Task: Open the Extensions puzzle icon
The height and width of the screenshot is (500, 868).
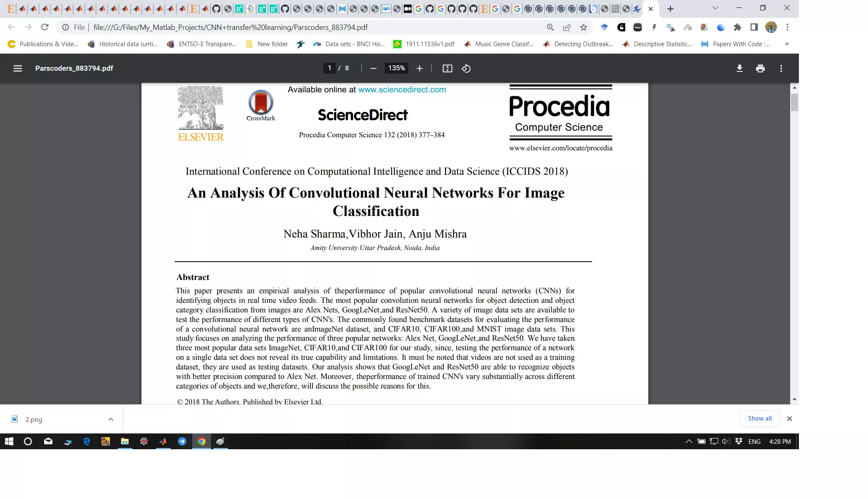Action: coord(737,27)
